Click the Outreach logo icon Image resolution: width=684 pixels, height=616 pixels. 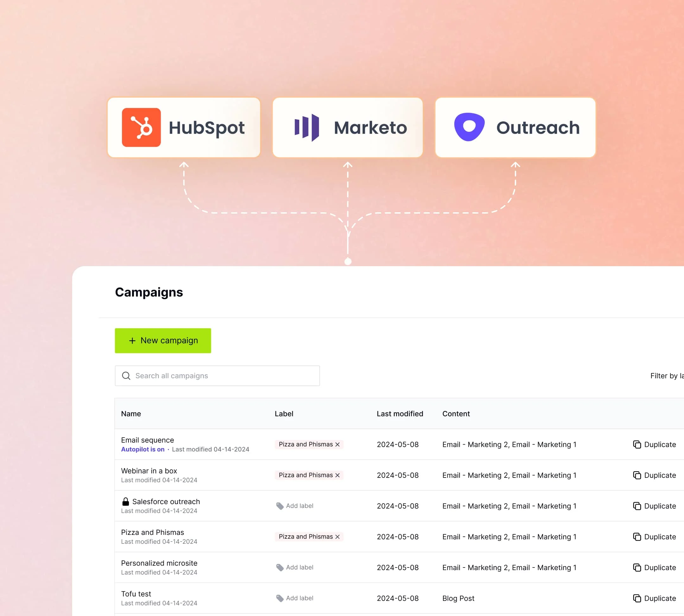(x=469, y=126)
